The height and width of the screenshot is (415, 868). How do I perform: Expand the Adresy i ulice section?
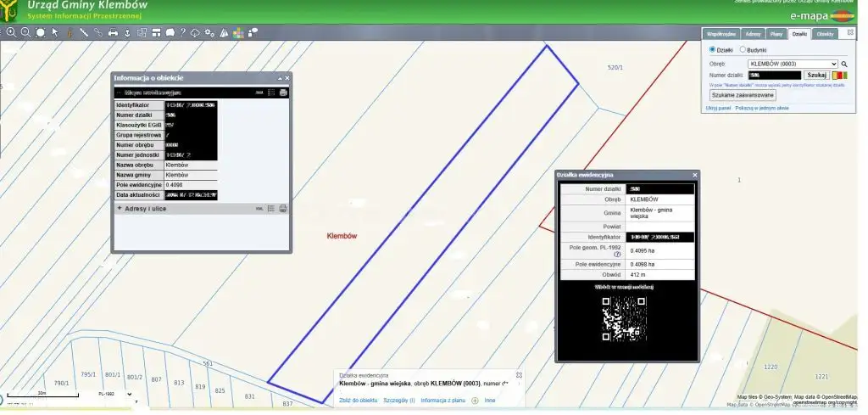[120, 208]
